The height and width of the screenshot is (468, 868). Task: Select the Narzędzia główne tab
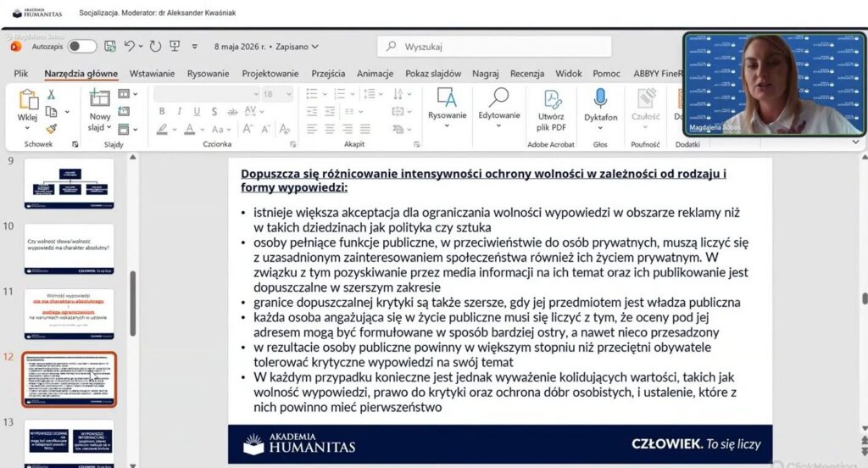(x=81, y=74)
